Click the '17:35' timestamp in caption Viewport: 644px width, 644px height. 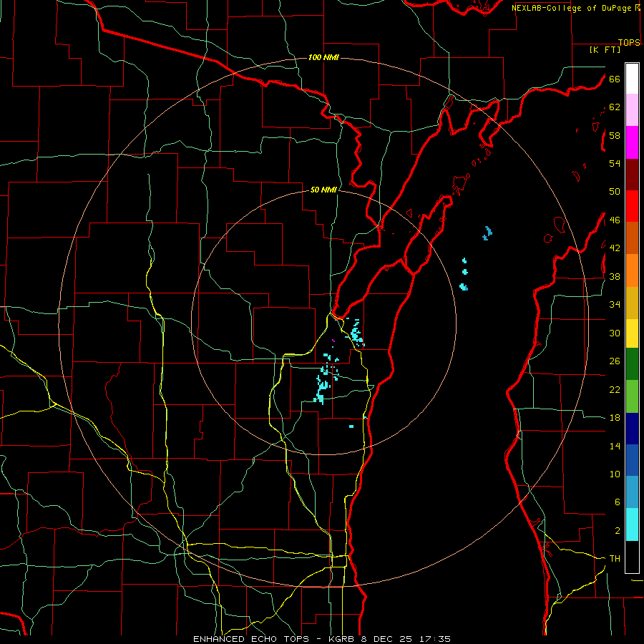click(435, 639)
